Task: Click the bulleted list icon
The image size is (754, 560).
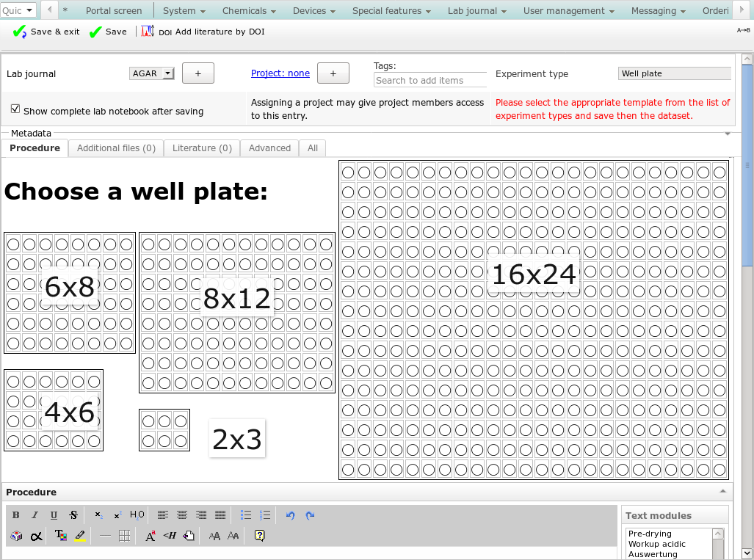Action: coord(246,515)
